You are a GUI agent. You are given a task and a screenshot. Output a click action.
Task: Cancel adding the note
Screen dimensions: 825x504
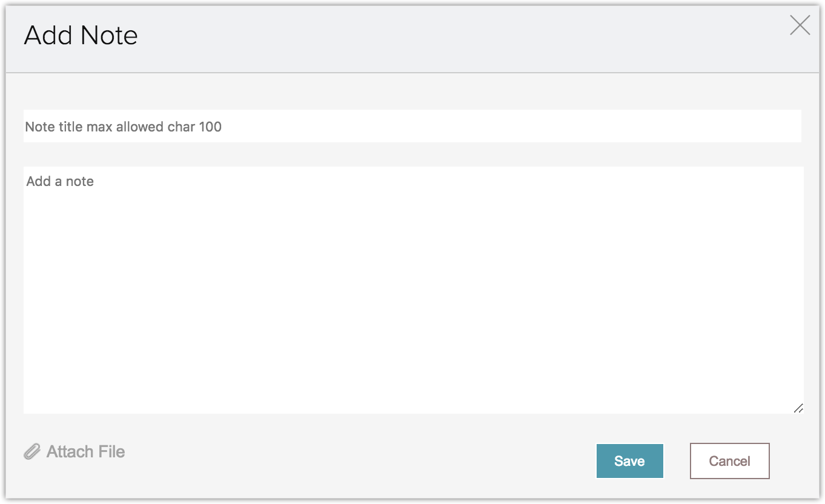tap(729, 461)
